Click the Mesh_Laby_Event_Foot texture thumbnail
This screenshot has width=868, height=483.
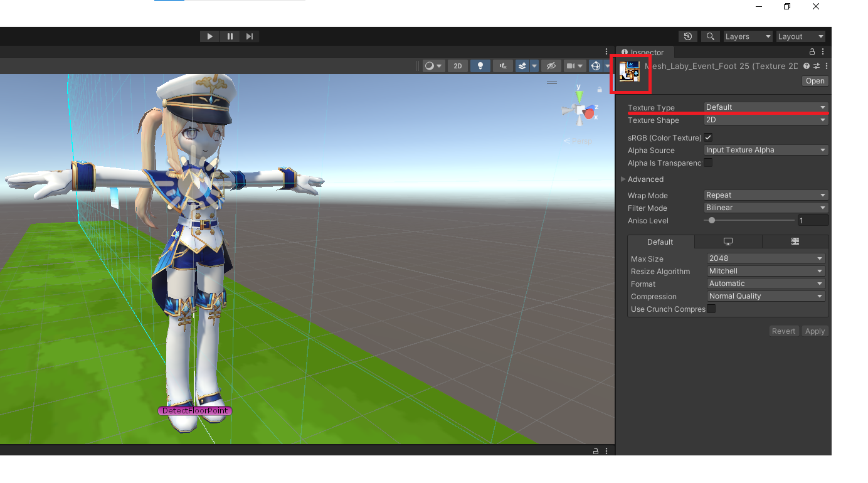click(630, 72)
